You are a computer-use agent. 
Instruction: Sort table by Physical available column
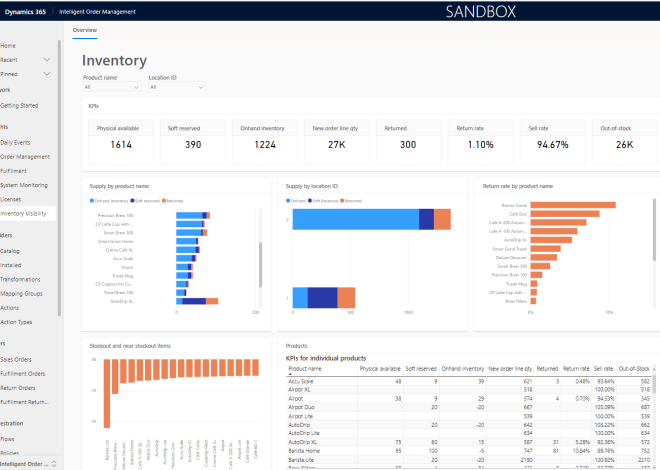point(380,369)
